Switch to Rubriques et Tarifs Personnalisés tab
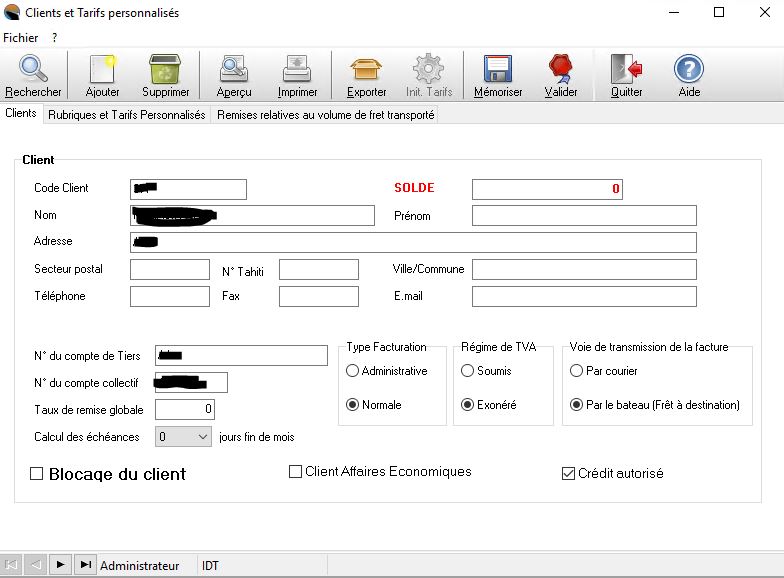 tap(126, 115)
